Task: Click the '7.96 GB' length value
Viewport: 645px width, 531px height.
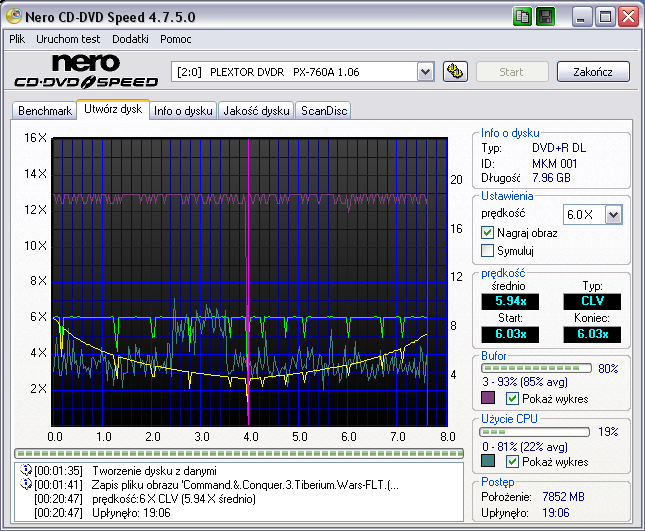Action: click(551, 178)
